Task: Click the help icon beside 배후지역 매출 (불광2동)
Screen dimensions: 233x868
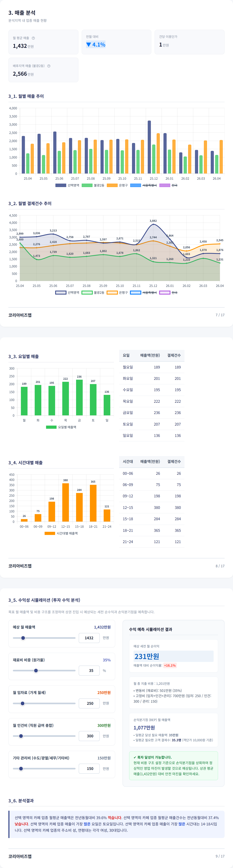Action: click(x=49, y=66)
